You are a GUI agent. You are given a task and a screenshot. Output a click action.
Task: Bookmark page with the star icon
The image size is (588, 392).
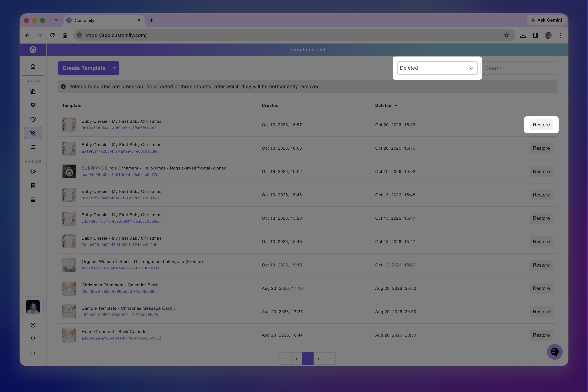click(506, 35)
